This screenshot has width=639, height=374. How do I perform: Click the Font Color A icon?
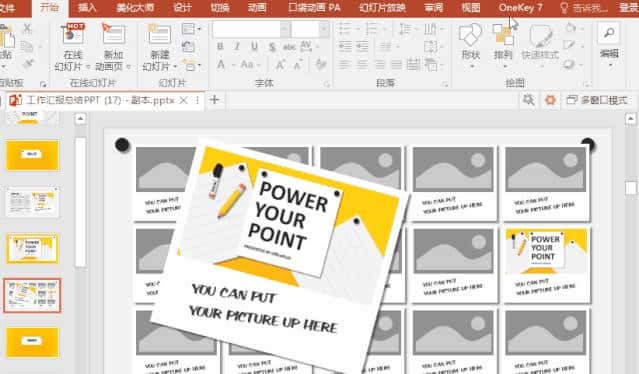pyautogui.click(x=221, y=64)
